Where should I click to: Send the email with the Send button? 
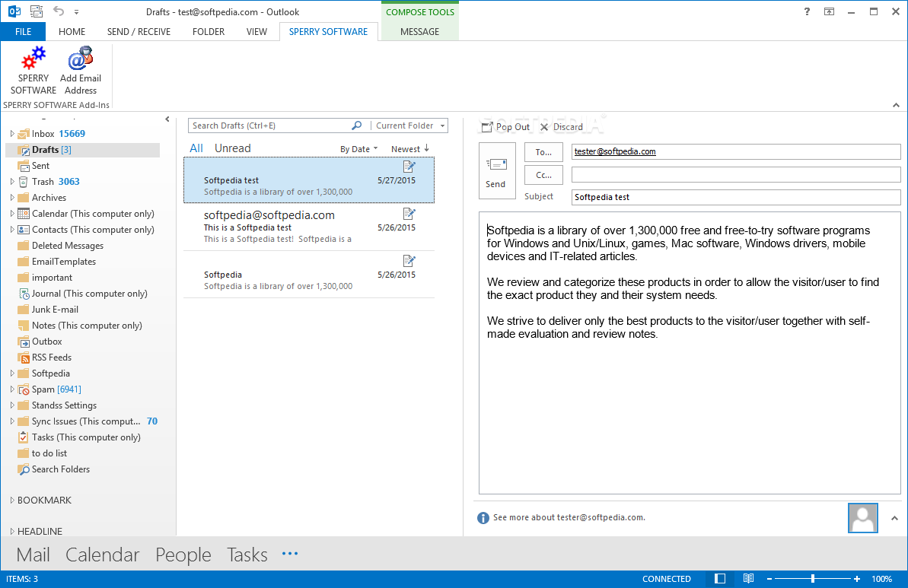tap(497, 170)
